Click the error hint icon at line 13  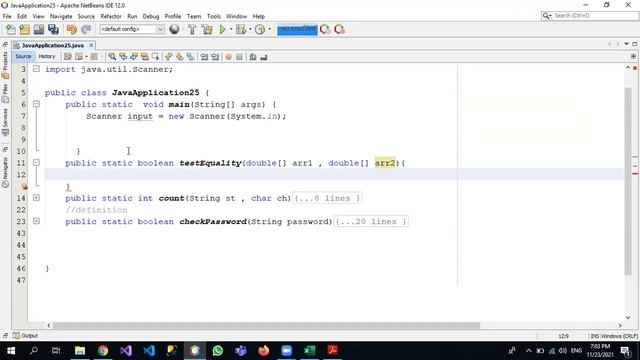click(24, 187)
